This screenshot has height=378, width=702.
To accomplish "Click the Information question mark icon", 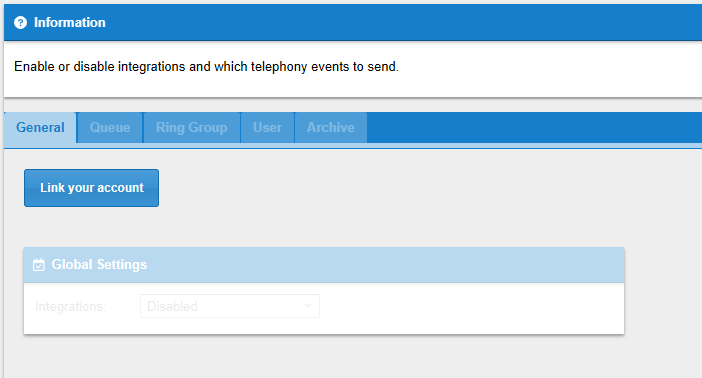I will click(x=20, y=22).
